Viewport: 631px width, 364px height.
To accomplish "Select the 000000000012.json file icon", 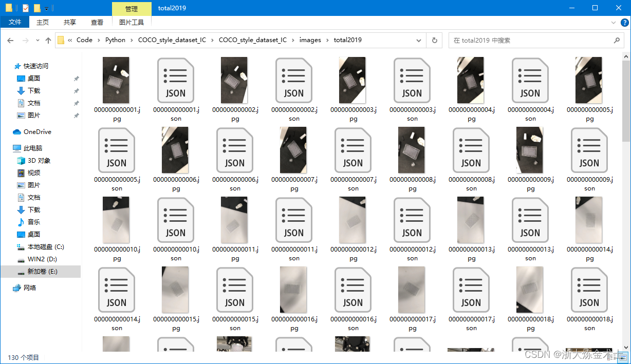I will 412,220.
